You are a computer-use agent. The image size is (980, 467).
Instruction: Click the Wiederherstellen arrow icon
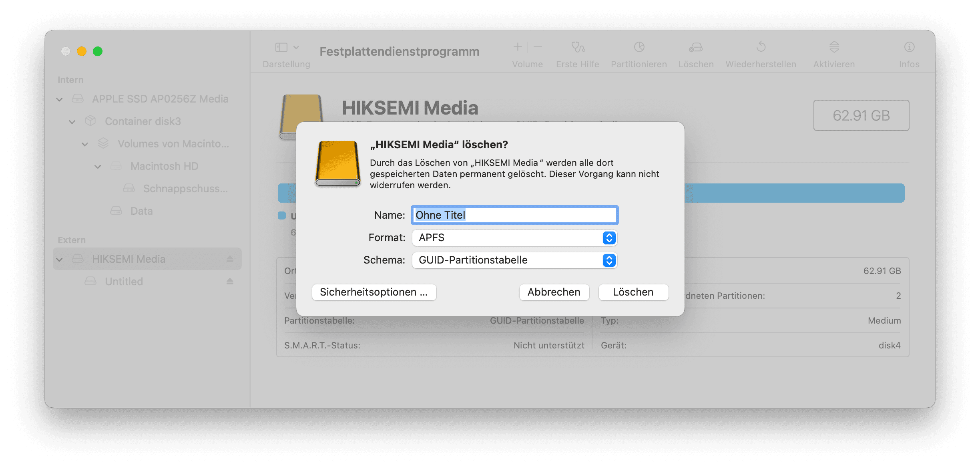pyautogui.click(x=761, y=47)
